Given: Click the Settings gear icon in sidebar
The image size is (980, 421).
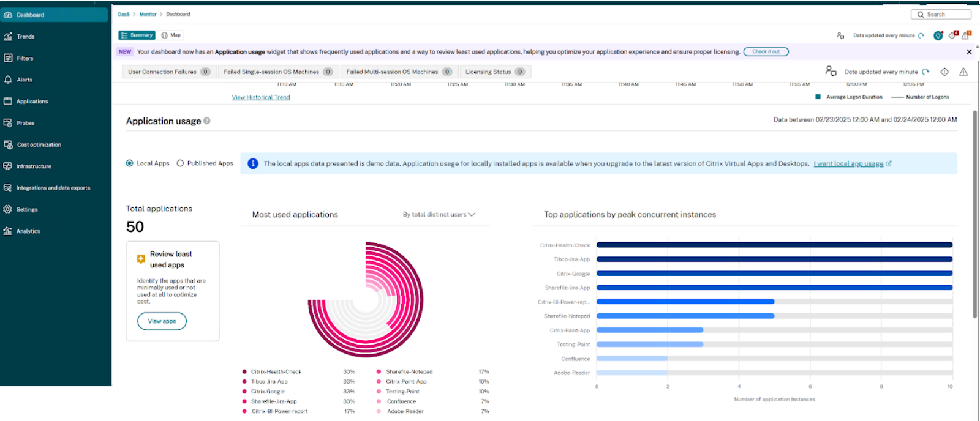Looking at the screenshot, I should tap(8, 209).
